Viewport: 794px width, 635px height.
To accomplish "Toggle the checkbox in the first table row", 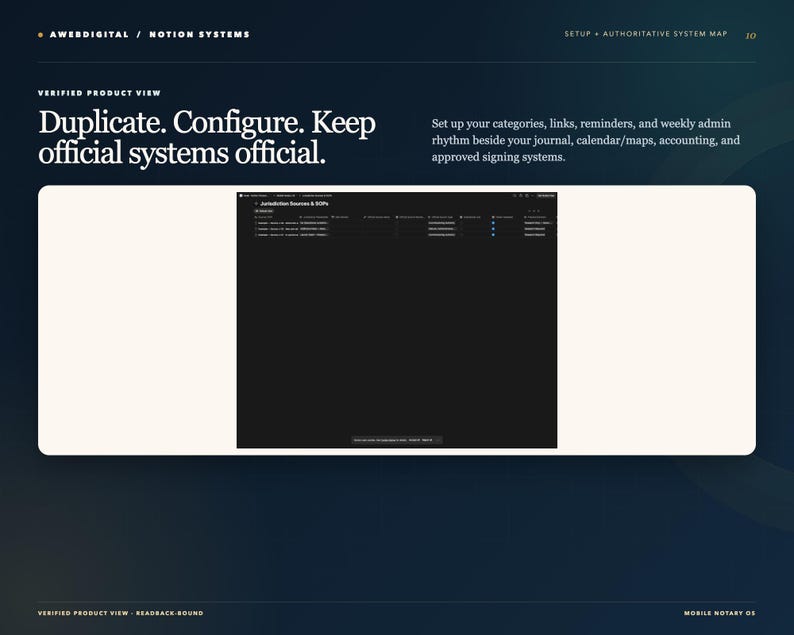I will point(493,223).
